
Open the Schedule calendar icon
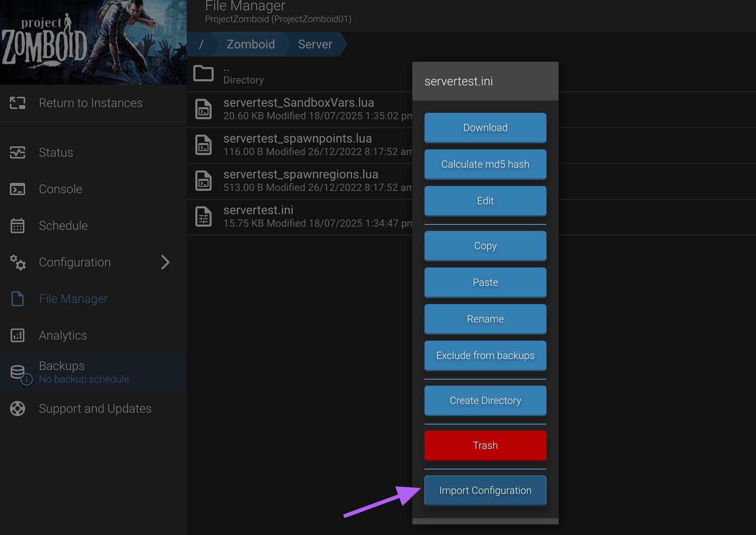[17, 226]
